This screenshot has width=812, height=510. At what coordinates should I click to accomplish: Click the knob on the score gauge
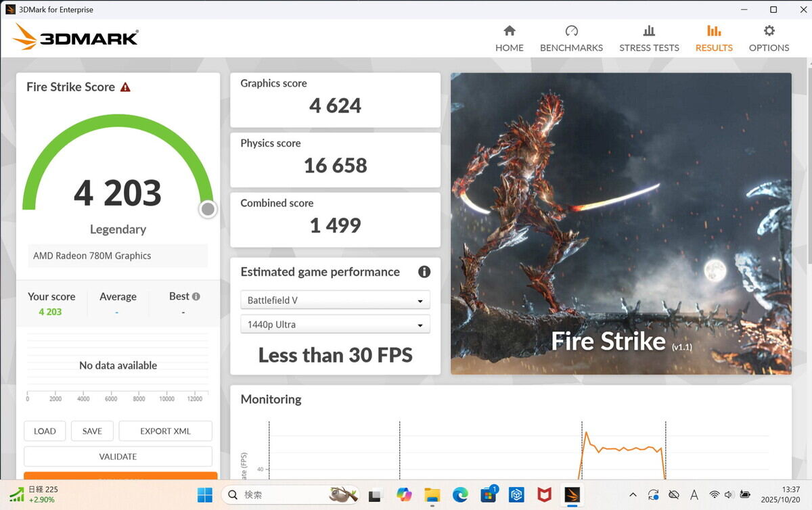pos(208,209)
